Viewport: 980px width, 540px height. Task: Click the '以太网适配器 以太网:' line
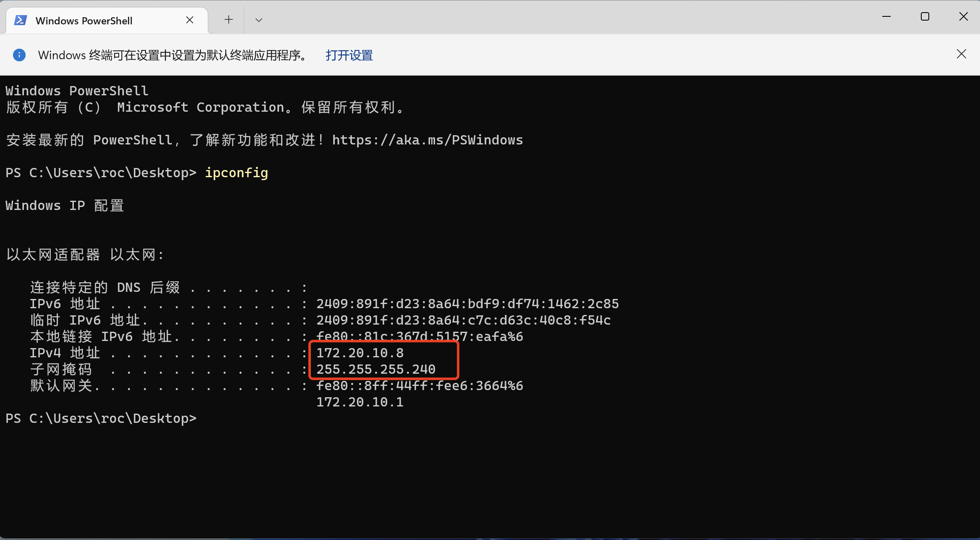[85, 254]
